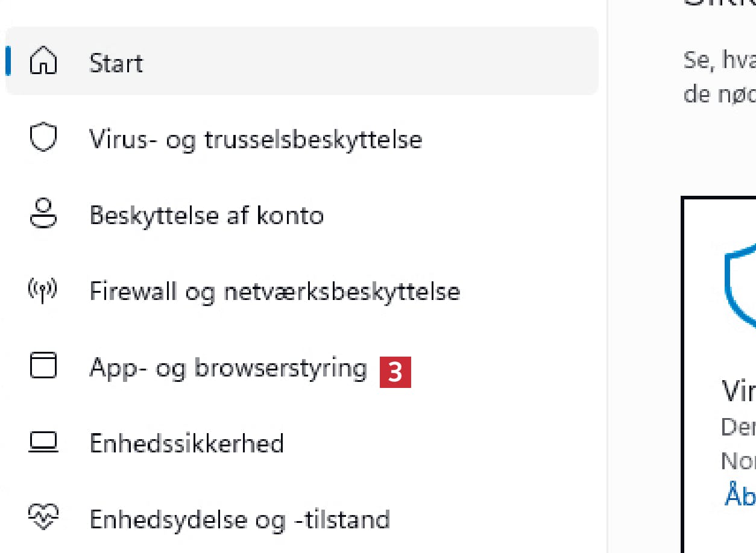Click the heart-pulse icon for Enhedsydelse og -tilstand

[x=43, y=519]
